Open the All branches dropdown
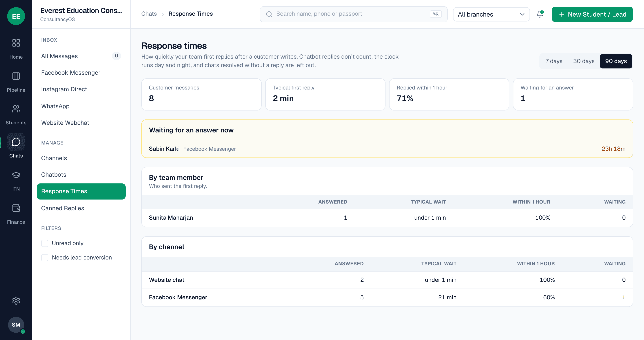The height and width of the screenshot is (340, 644). pos(491,14)
